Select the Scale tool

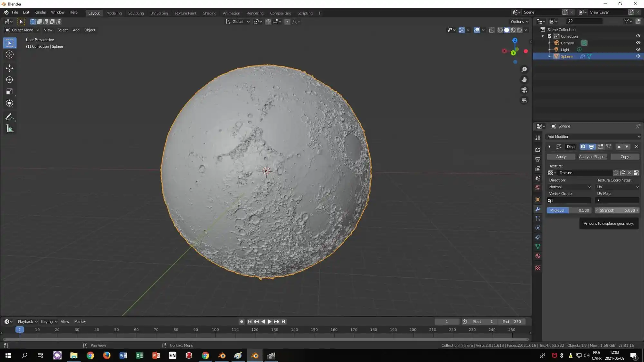(9, 92)
